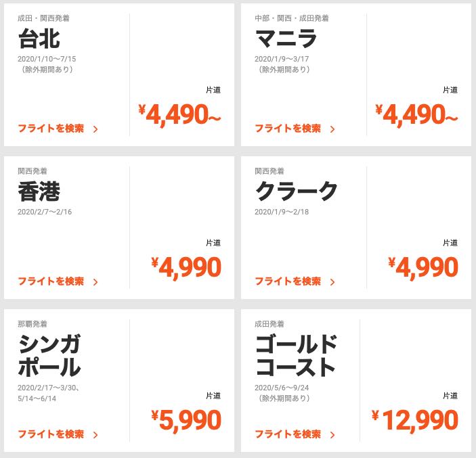The width and height of the screenshot is (476, 458).
Task: Click the ¥5,990 price for シンガポール
Action: (x=186, y=420)
